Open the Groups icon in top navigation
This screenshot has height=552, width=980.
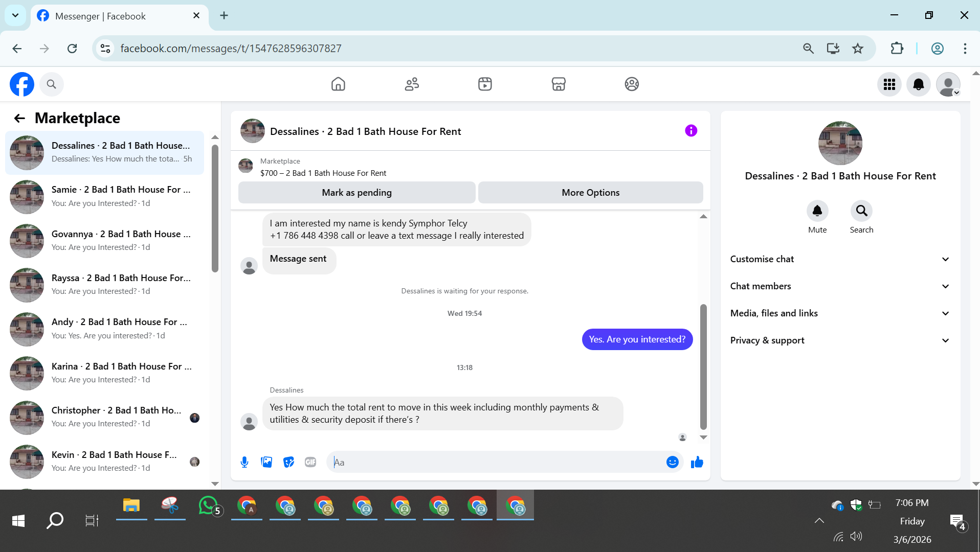tap(632, 84)
